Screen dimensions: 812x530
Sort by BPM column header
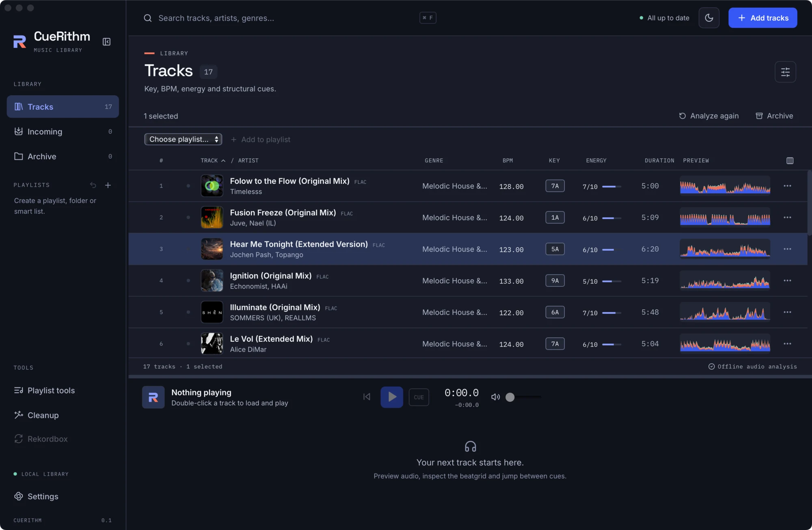coord(508,161)
